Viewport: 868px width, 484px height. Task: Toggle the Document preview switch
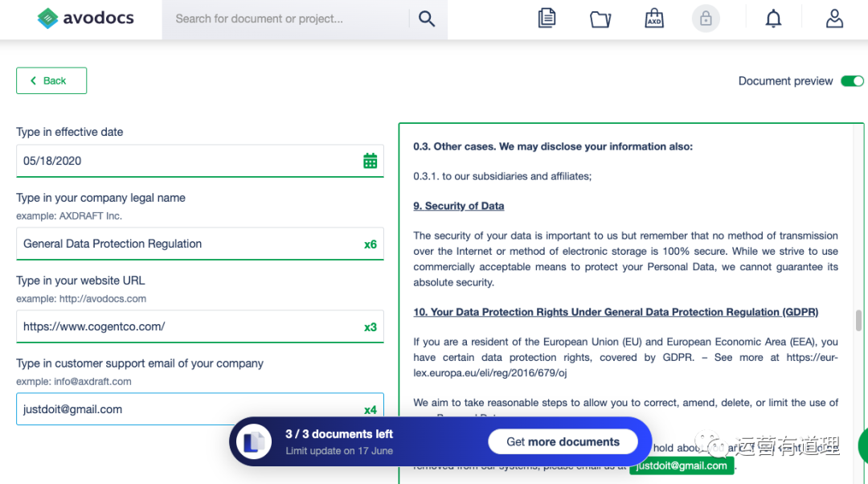point(852,81)
